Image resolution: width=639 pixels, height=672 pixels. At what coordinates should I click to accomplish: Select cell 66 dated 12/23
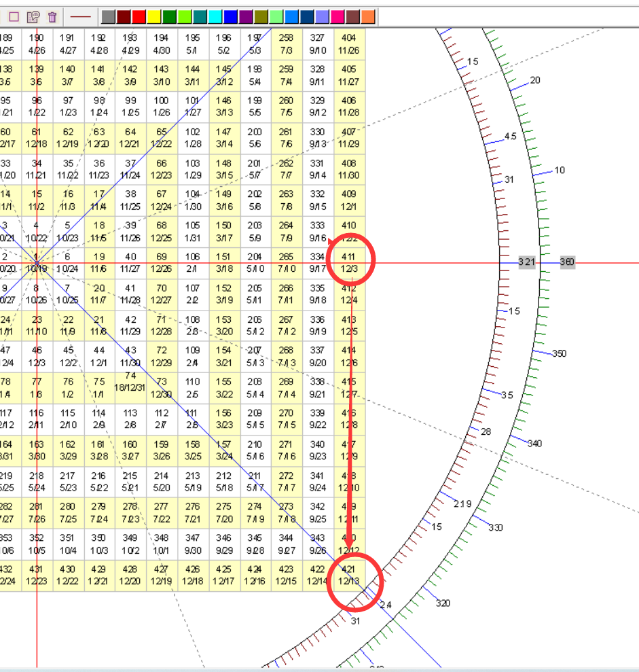[162, 169]
